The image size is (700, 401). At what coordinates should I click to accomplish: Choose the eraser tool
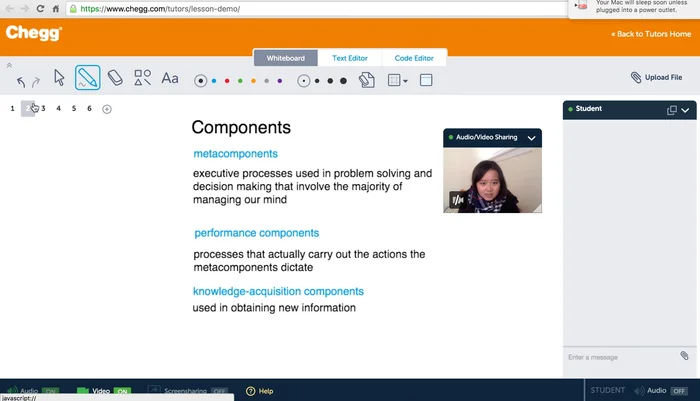(114, 79)
